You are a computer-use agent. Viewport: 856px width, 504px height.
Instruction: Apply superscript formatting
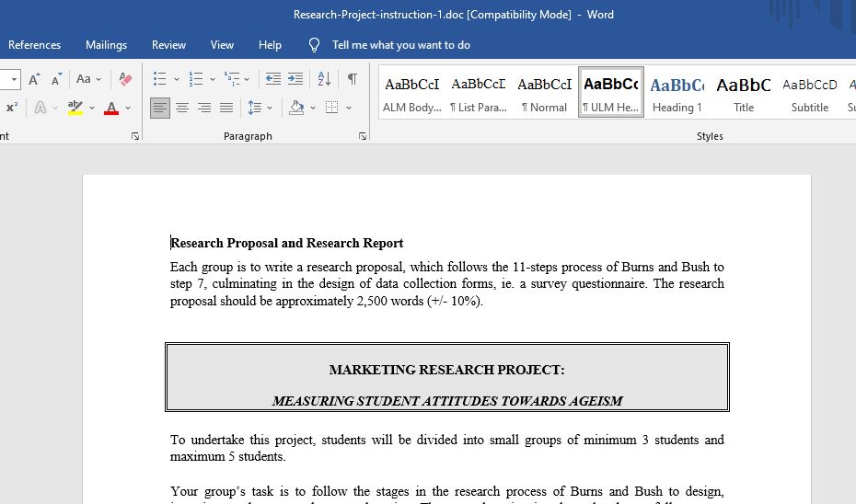(11, 108)
